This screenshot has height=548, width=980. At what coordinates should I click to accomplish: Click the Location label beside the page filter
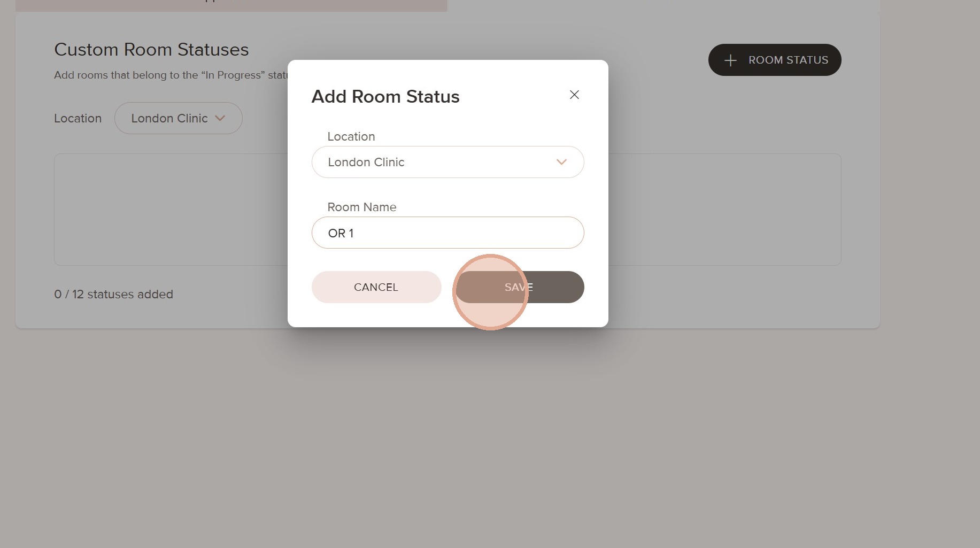[x=78, y=119]
